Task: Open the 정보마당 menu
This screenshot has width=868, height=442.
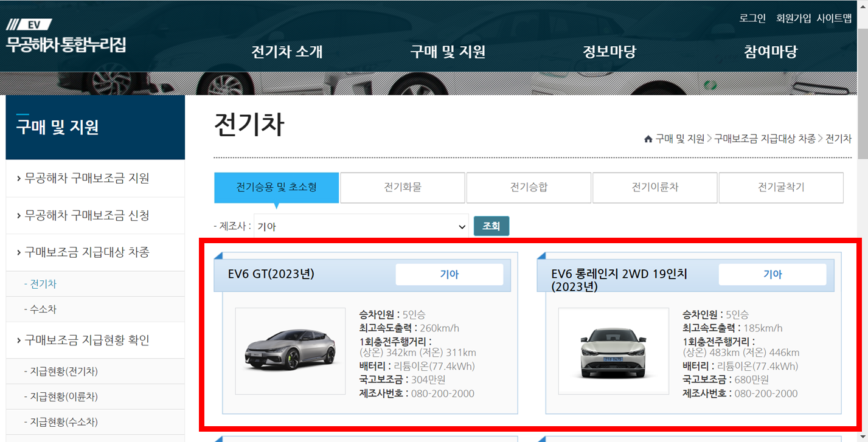Action: click(609, 52)
